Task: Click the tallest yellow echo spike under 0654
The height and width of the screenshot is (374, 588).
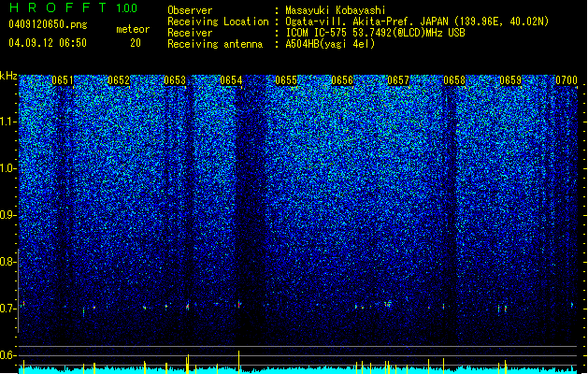Action: 239,362
